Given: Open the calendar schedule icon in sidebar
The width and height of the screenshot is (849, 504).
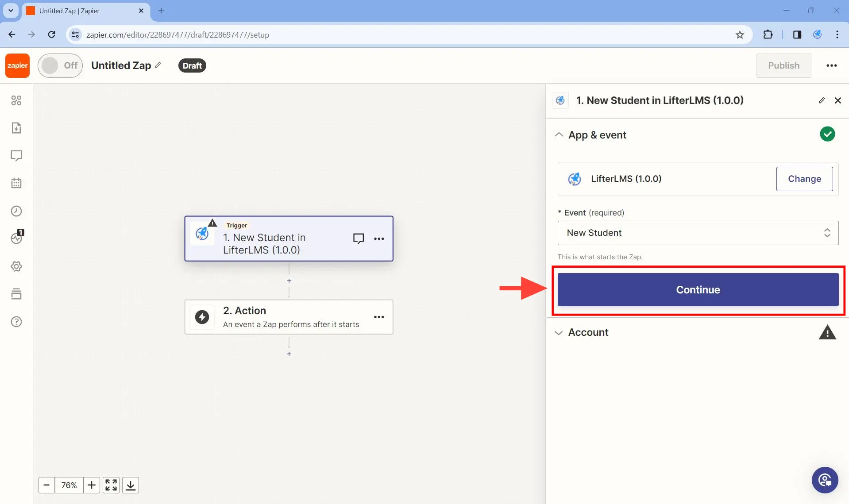Looking at the screenshot, I should tap(16, 183).
